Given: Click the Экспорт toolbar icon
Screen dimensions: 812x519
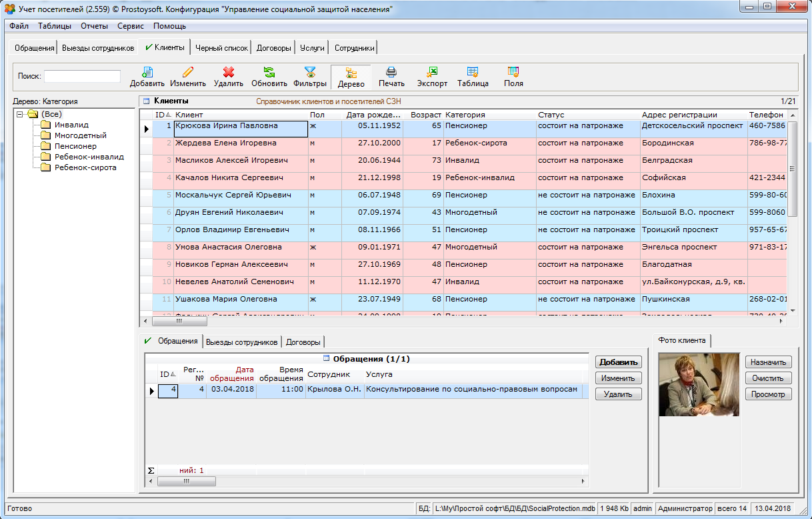Looking at the screenshot, I should (432, 72).
